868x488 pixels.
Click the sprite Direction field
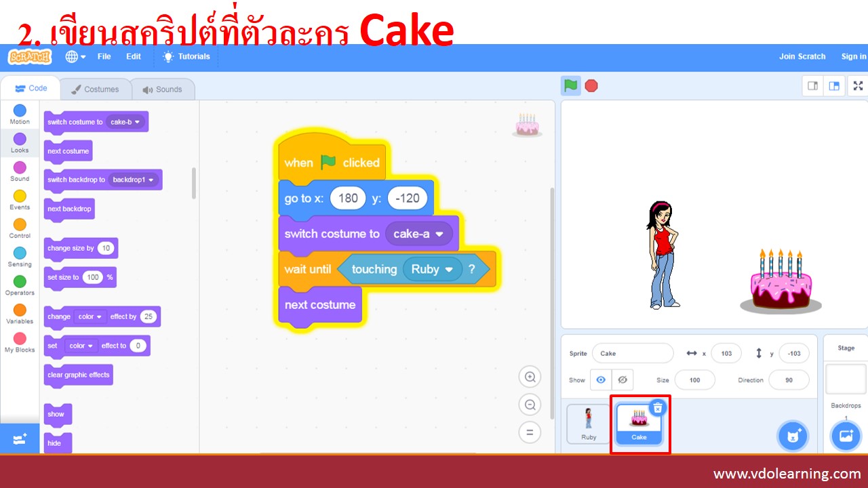point(789,380)
